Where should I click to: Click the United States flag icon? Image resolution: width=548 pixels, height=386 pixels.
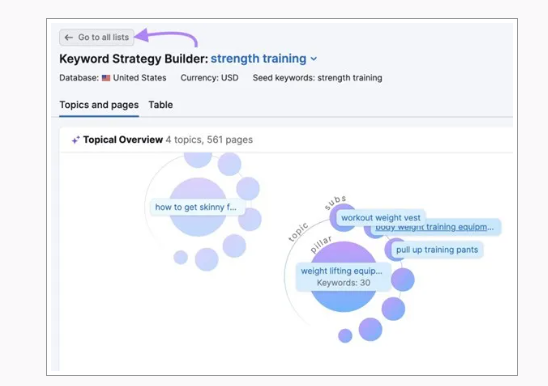tap(106, 78)
